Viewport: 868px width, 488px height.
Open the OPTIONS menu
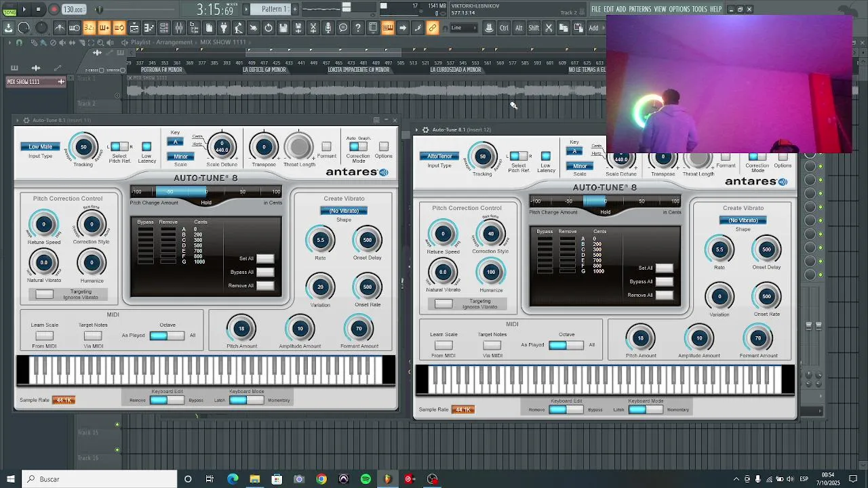pyautogui.click(x=679, y=9)
